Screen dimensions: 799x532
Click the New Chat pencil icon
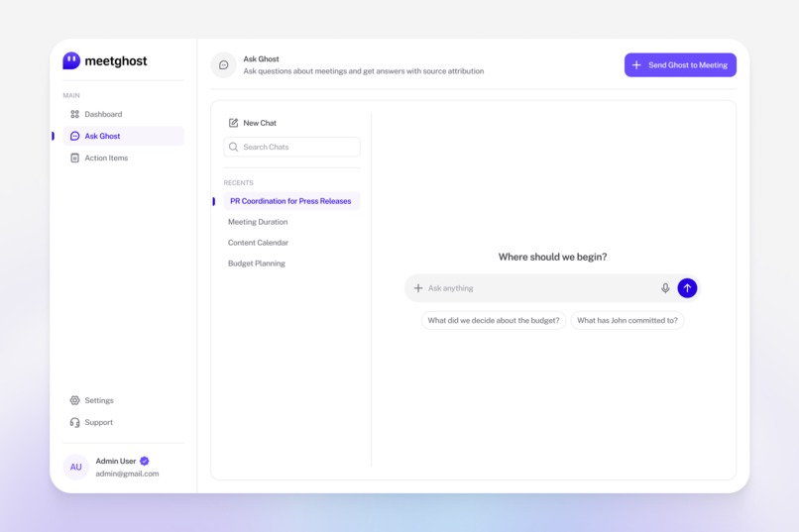(x=233, y=123)
